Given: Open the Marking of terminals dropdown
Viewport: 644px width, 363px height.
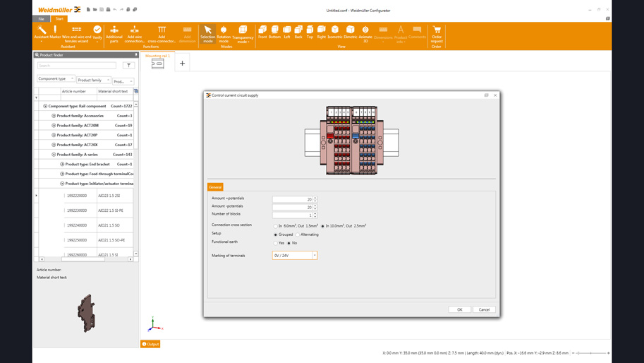Looking at the screenshot, I should pyautogui.click(x=315, y=256).
